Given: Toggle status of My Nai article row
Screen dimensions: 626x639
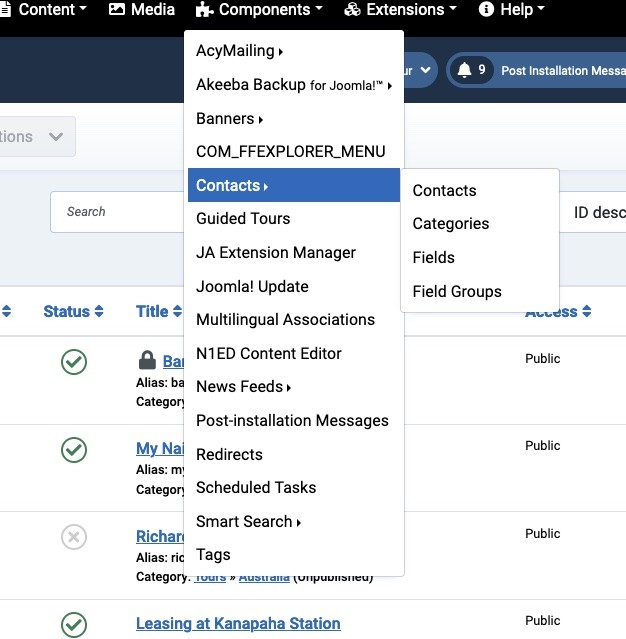Looking at the screenshot, I should (74, 450).
